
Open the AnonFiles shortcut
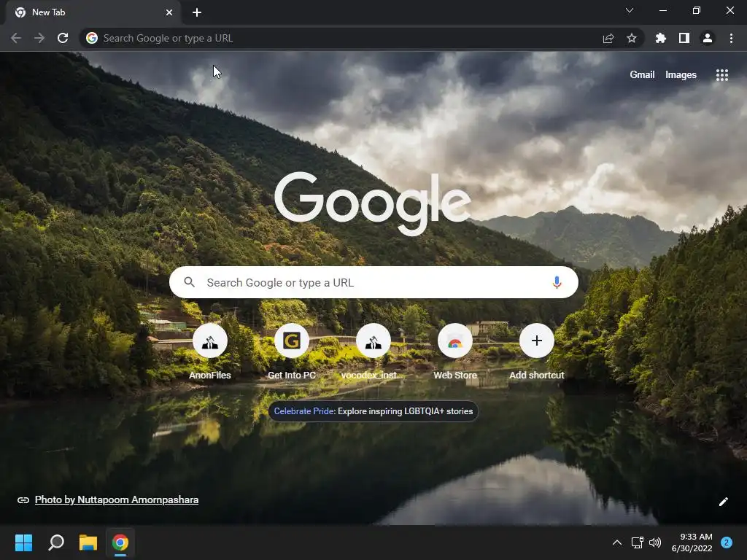point(210,351)
